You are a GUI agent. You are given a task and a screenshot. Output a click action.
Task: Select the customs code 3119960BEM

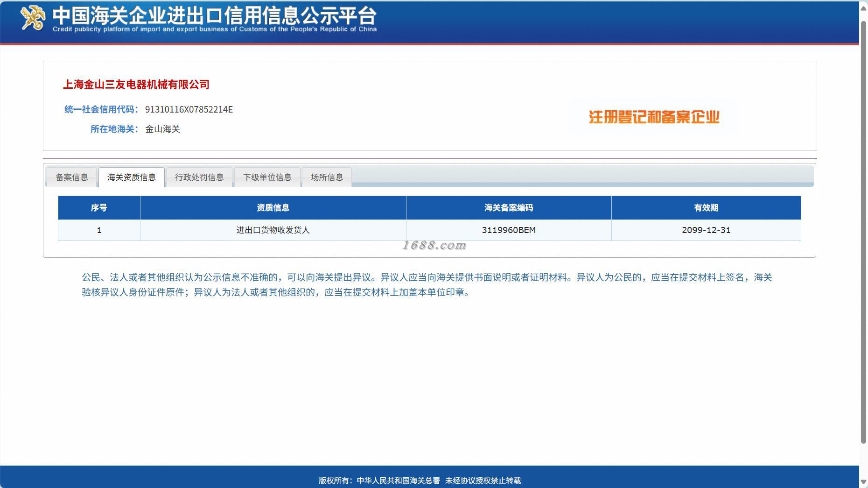[509, 230]
